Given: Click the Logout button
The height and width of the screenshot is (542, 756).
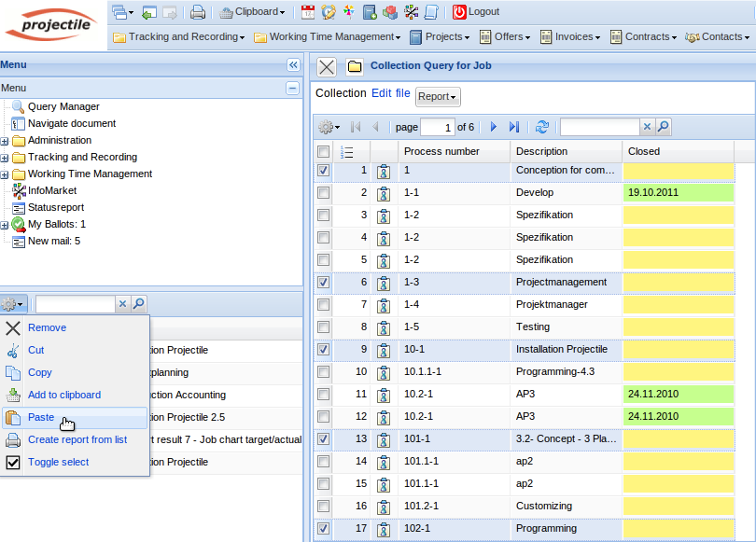Looking at the screenshot, I should (x=475, y=12).
